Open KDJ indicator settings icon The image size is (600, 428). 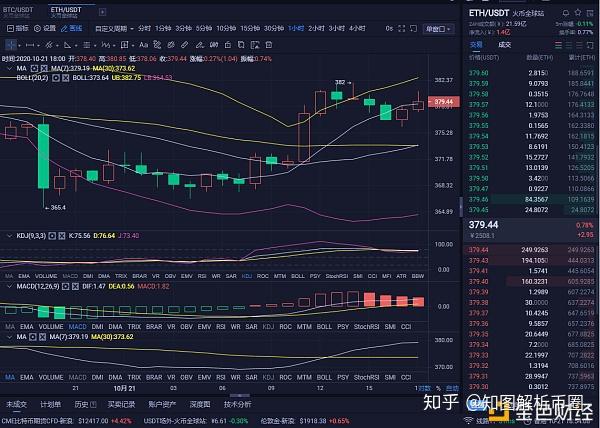pos(52,236)
